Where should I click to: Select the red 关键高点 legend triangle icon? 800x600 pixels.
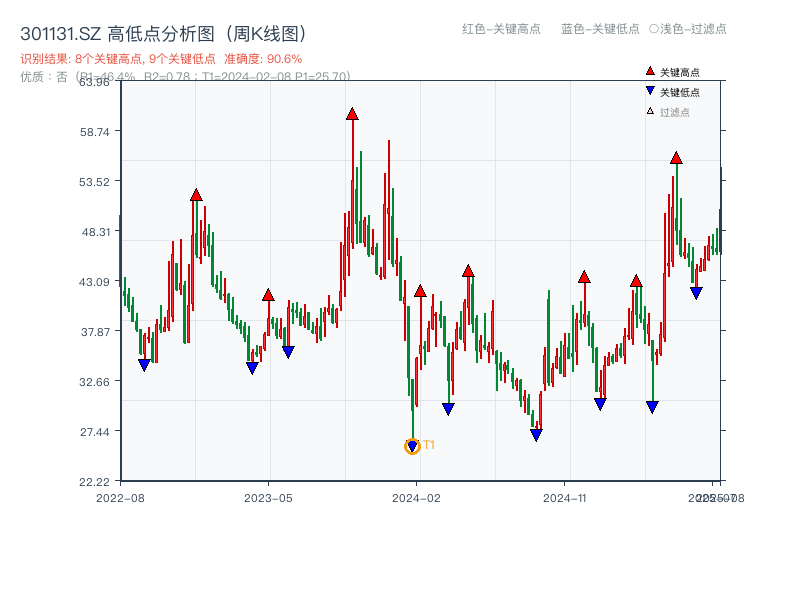tap(650, 71)
